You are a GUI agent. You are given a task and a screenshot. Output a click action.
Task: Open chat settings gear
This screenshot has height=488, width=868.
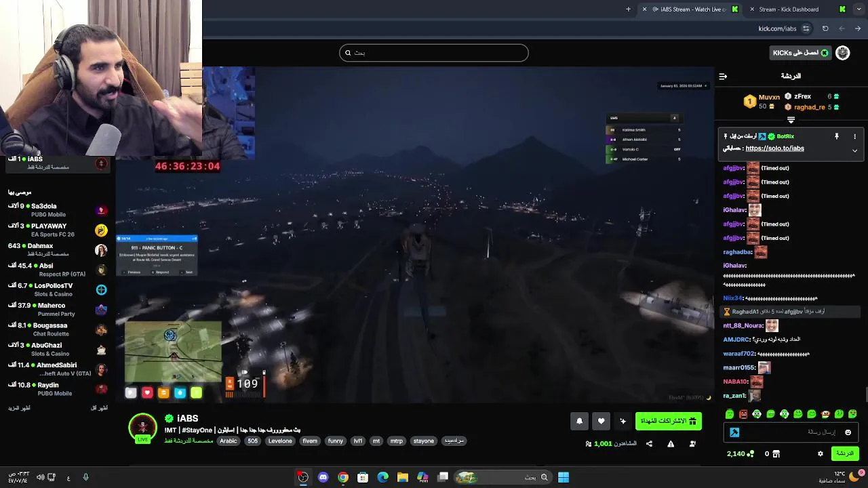[x=821, y=453]
